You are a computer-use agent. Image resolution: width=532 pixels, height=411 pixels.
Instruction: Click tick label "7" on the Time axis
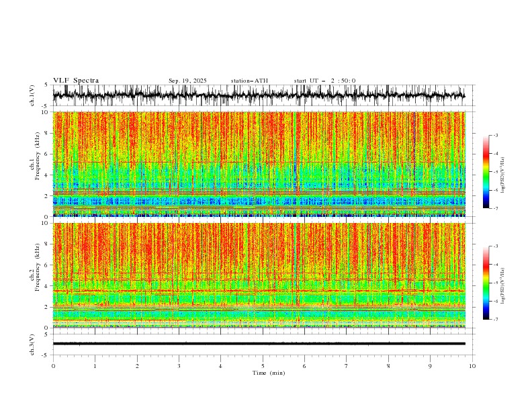(347, 366)
